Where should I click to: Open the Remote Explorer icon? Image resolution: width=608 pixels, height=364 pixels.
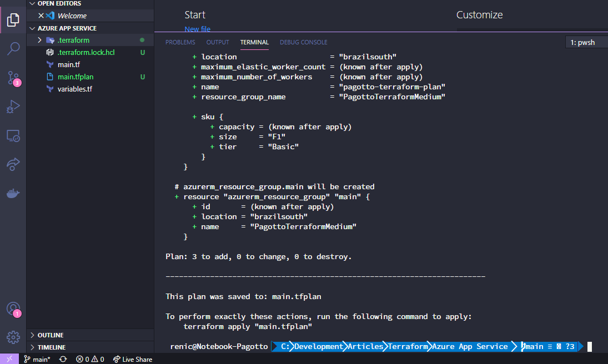13,136
